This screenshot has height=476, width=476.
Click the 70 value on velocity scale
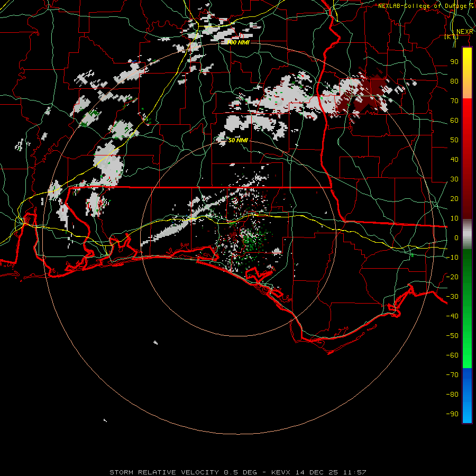(x=454, y=101)
